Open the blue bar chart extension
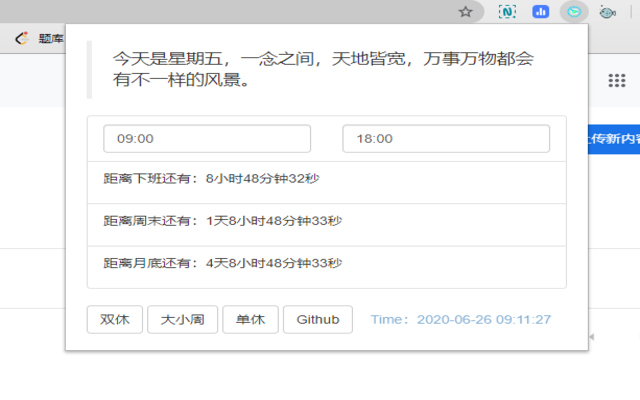 coord(540,12)
